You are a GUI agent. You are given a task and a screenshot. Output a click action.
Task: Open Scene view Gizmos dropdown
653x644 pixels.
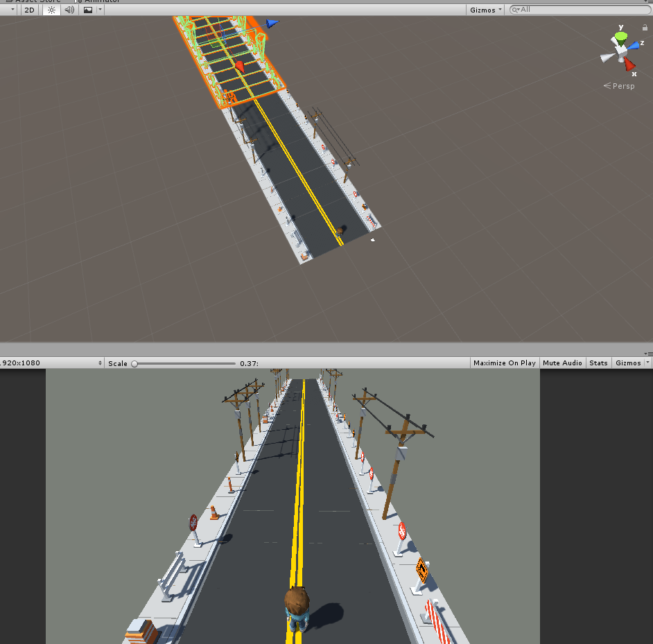pyautogui.click(x=485, y=10)
